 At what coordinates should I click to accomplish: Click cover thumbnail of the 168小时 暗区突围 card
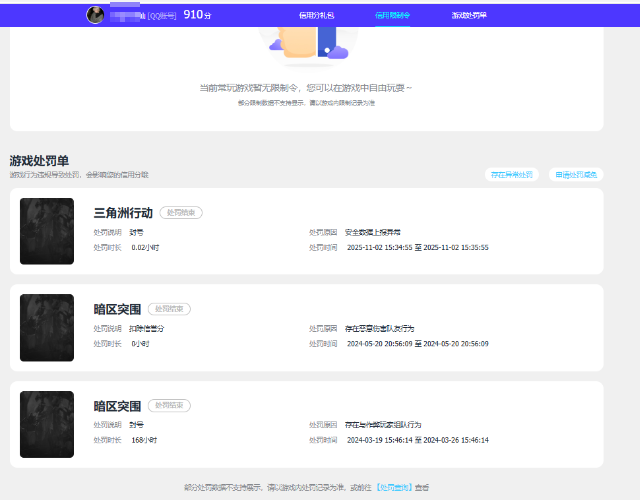coord(47,424)
